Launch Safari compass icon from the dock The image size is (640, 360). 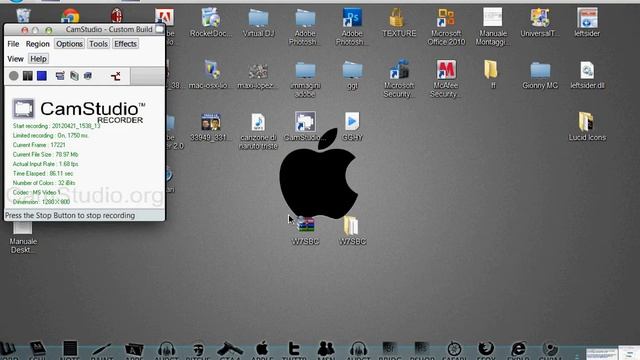[x=454, y=350]
